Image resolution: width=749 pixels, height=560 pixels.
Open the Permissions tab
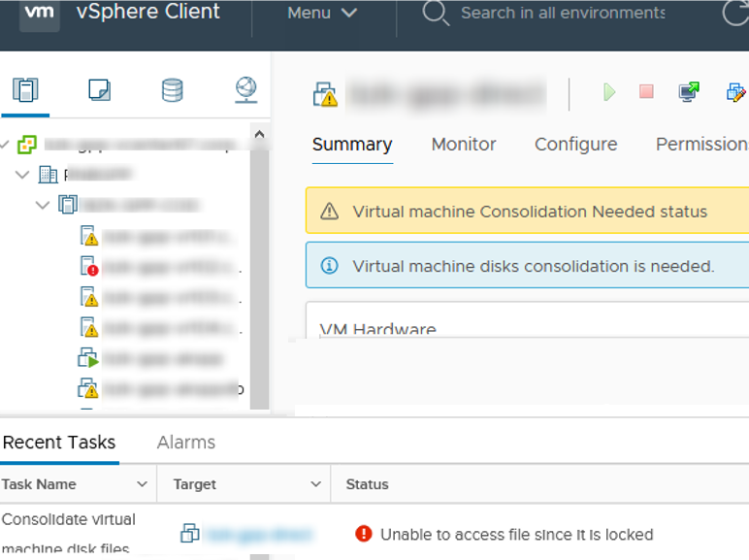[702, 145]
